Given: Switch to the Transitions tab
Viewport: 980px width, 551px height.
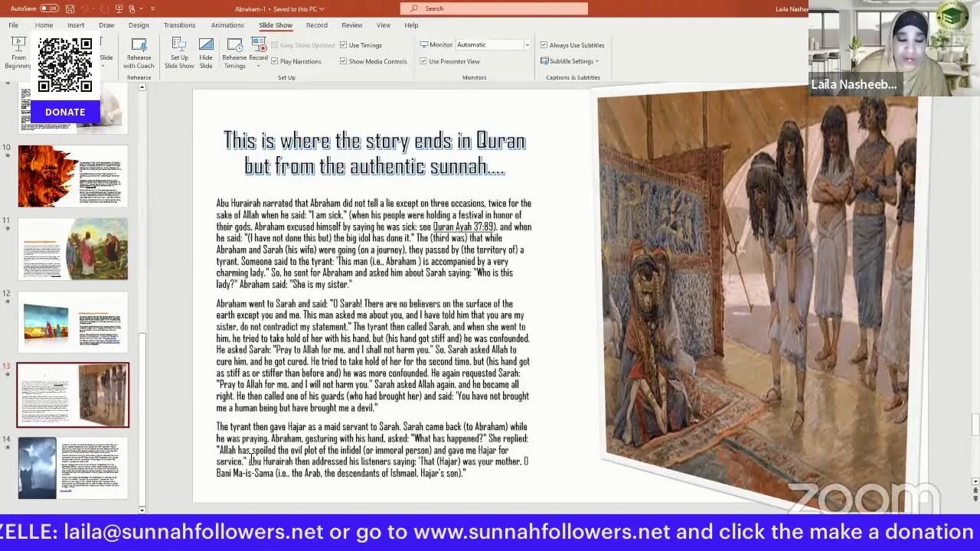Looking at the screenshot, I should point(179,25).
